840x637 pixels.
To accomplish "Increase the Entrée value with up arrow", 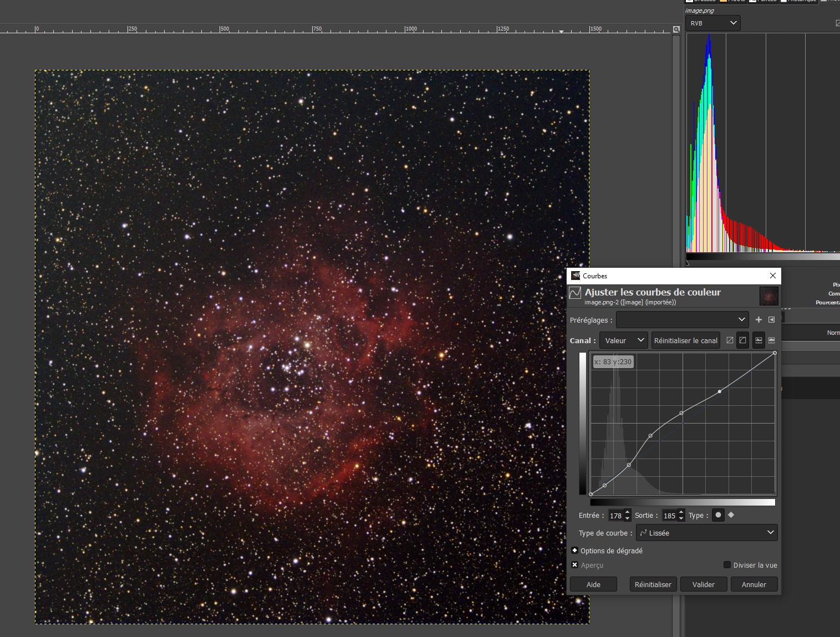I will click(627, 512).
